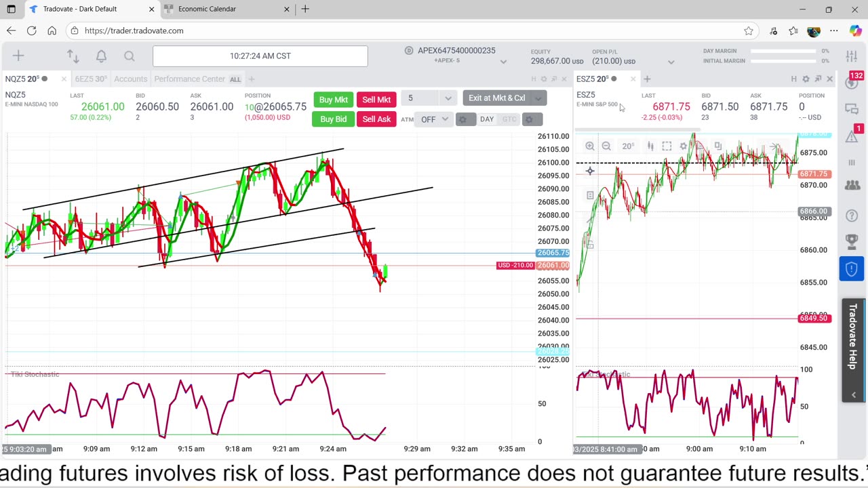Viewport: 868px width, 488px height.
Task: Open application settings sliders icon
Action: click(x=852, y=56)
